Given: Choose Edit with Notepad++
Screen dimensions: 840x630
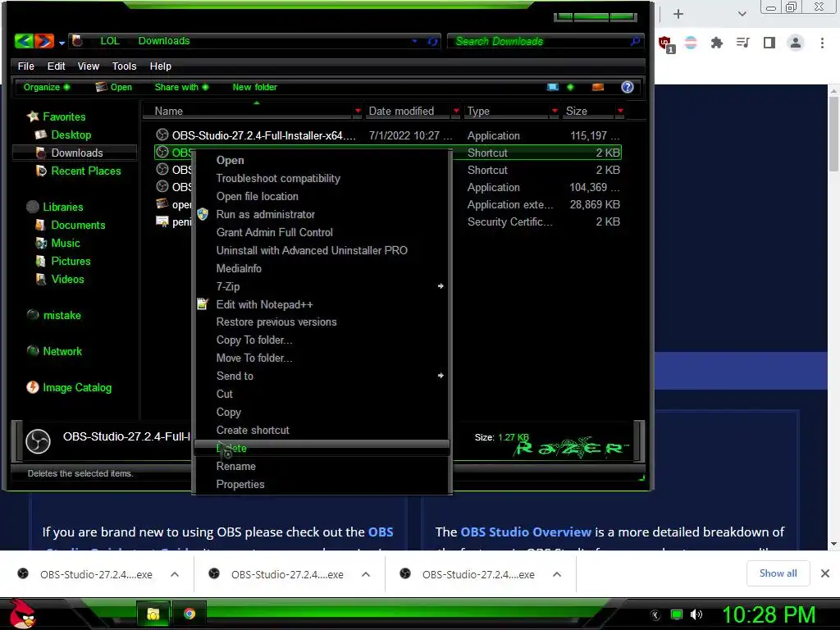Looking at the screenshot, I should click(322, 304).
